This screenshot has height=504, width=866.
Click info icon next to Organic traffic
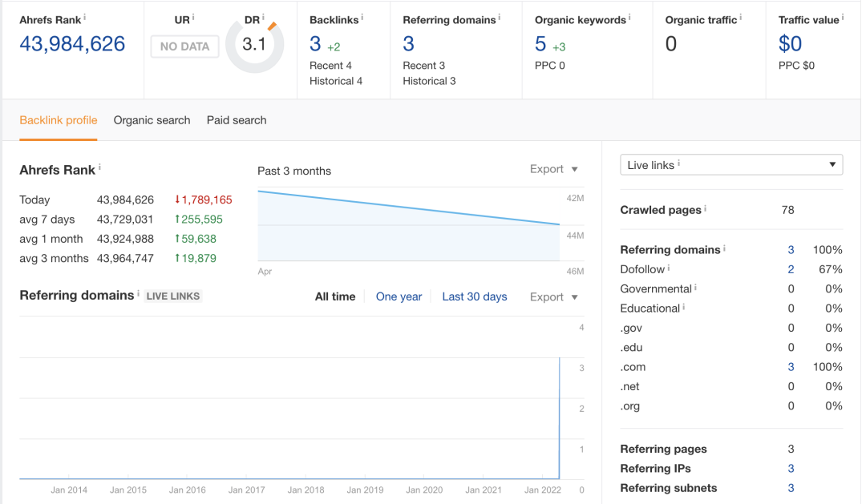coord(741,17)
